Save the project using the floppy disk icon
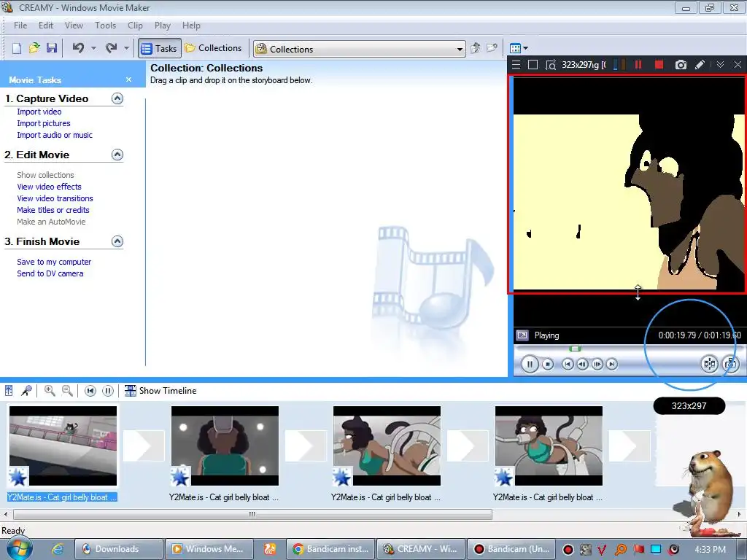The image size is (747, 560). 52,48
